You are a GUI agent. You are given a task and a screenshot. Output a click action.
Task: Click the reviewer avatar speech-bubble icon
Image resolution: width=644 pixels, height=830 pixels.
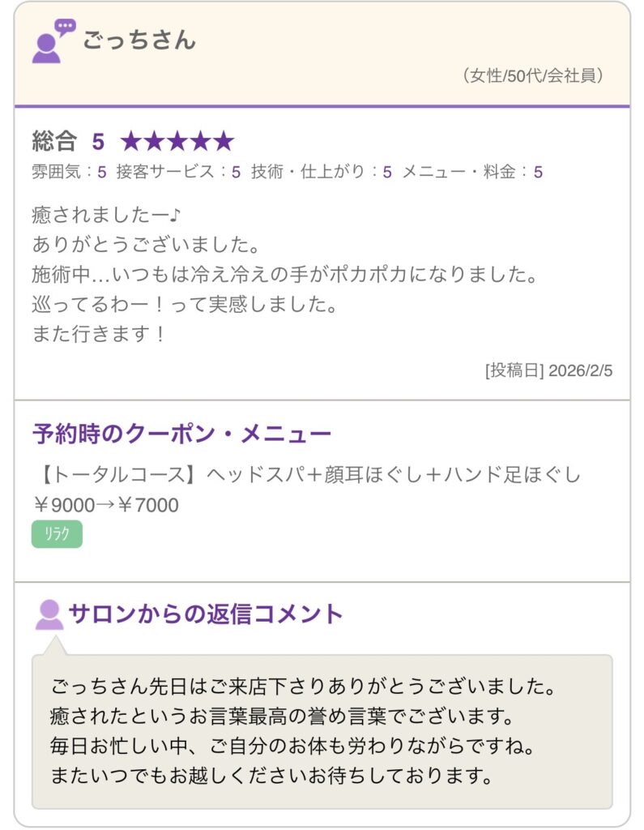[x=53, y=41]
